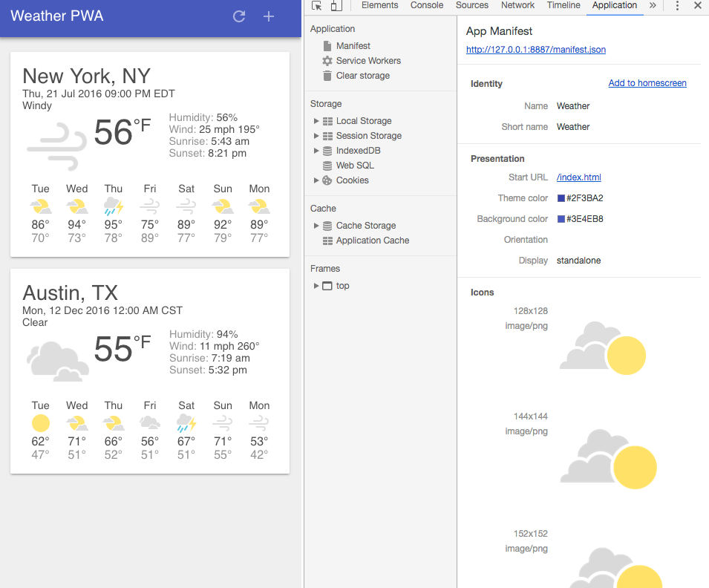Click the 144x144 manifest icon preview
This screenshot has width=709, height=588.
pos(608,459)
